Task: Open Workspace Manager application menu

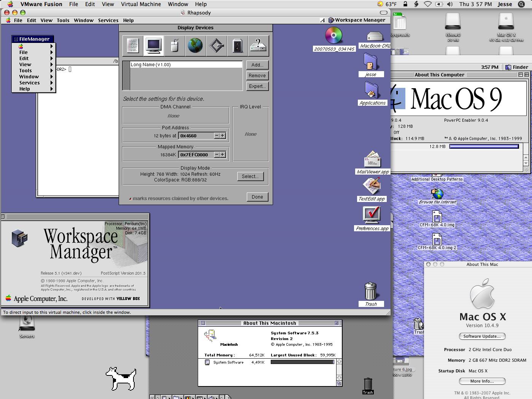Action: click(x=357, y=20)
